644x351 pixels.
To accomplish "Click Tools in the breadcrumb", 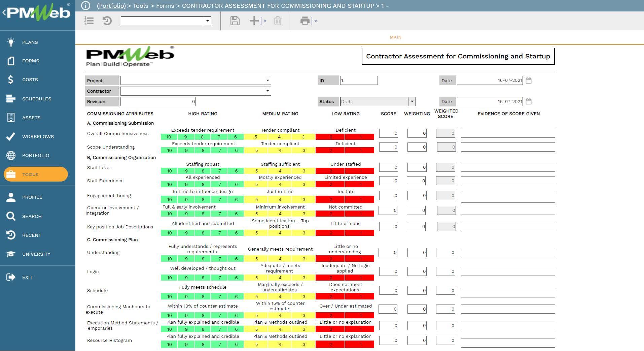I will coord(141,6).
